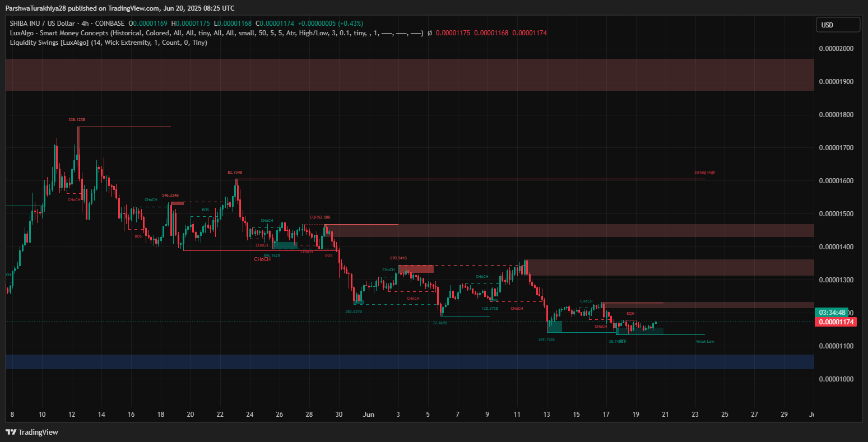This screenshot has width=868, height=442.
Task: Select the Strong High label on chart
Action: [704, 173]
